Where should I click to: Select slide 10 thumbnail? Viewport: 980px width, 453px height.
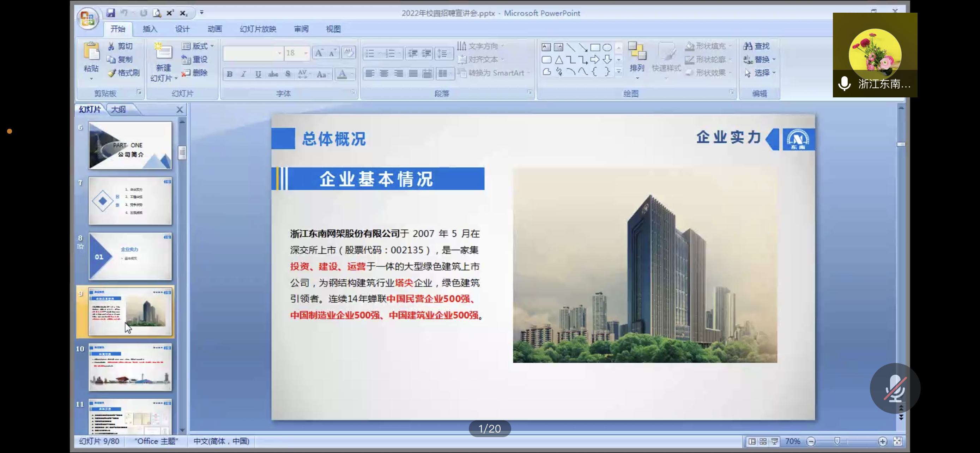click(x=130, y=367)
